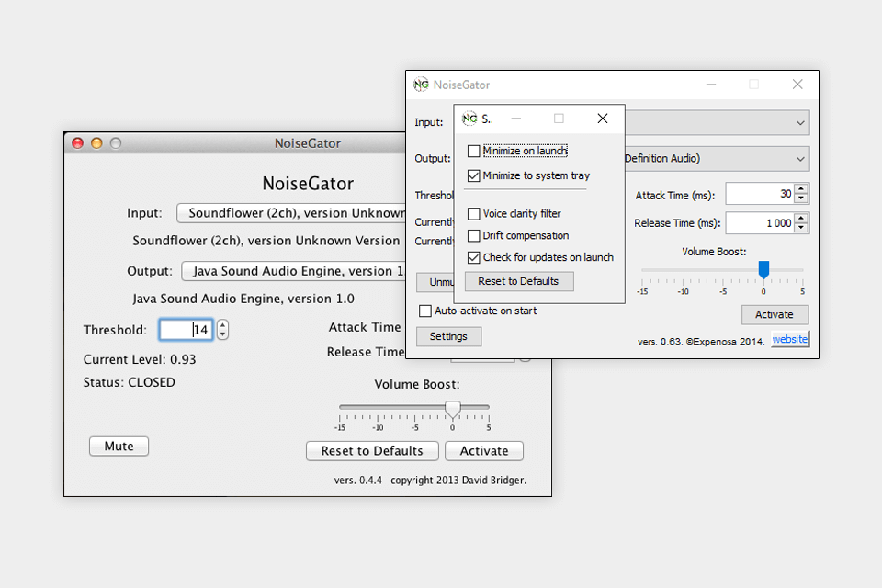Click partially hidden Unmute button
This screenshot has width=882, height=588.
[x=435, y=282]
